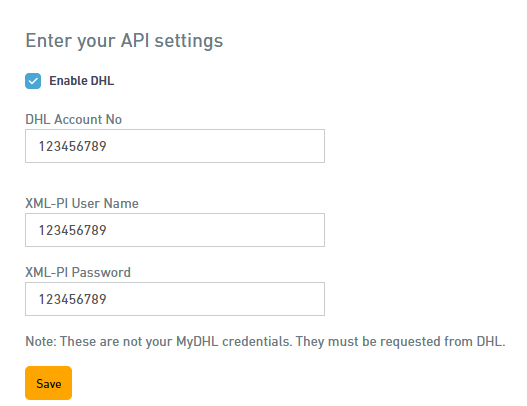Click the 123456789 value in XML-PI Password

click(73, 299)
